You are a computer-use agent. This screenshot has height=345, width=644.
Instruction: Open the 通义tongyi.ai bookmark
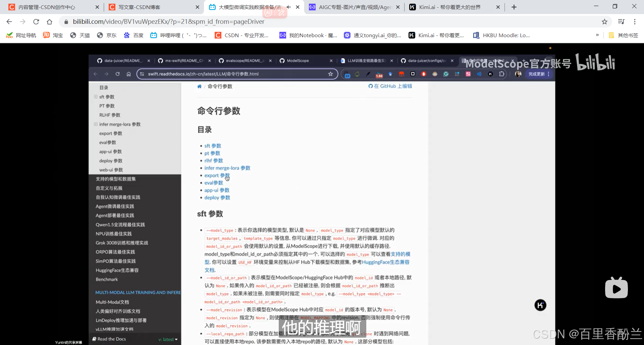point(373,35)
